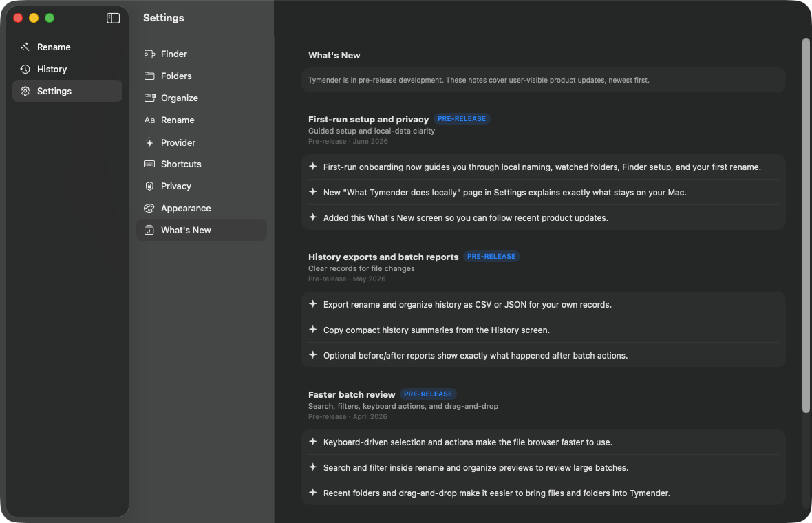Click 'Pre-release · April 2026' date text
Image resolution: width=812 pixels, height=523 pixels.
tap(348, 417)
